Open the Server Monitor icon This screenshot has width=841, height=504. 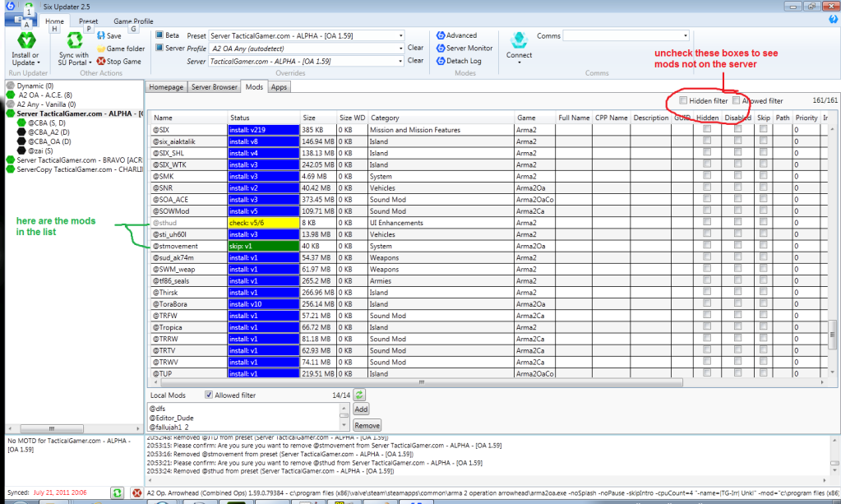point(441,48)
